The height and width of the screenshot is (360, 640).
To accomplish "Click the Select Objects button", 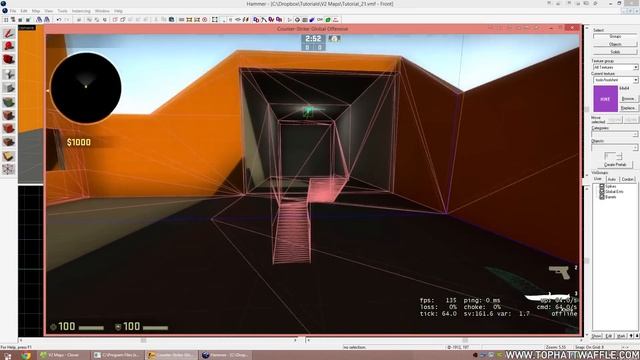I will (615, 44).
